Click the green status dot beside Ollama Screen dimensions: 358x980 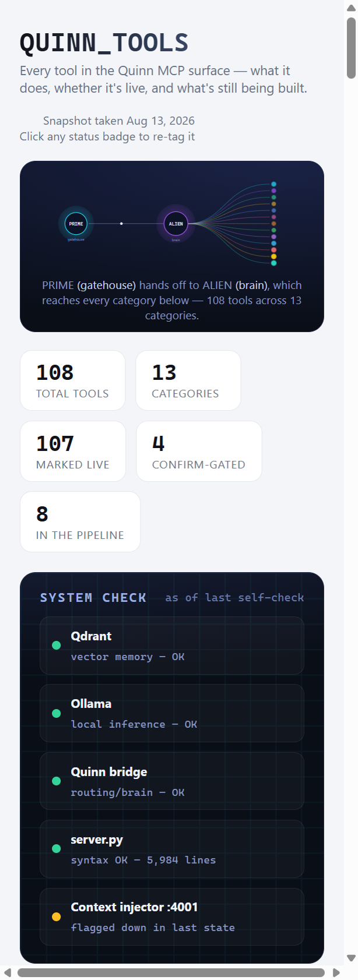pos(57,713)
